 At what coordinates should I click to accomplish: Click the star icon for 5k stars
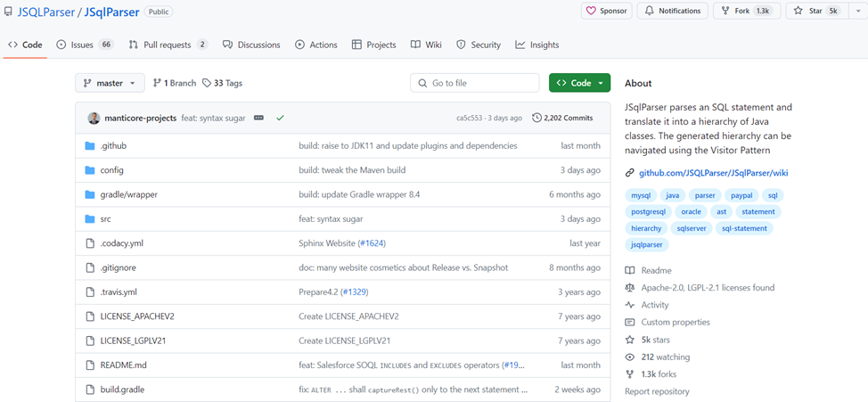tap(630, 340)
